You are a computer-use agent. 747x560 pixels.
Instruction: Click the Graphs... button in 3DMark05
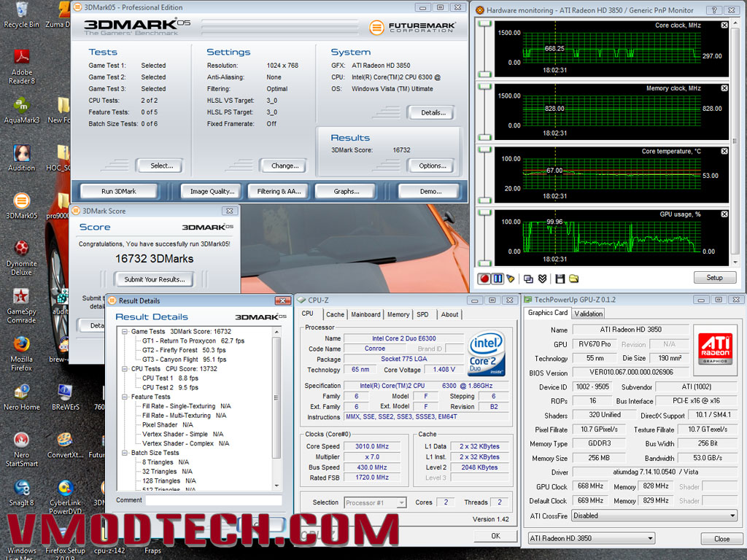pyautogui.click(x=347, y=192)
